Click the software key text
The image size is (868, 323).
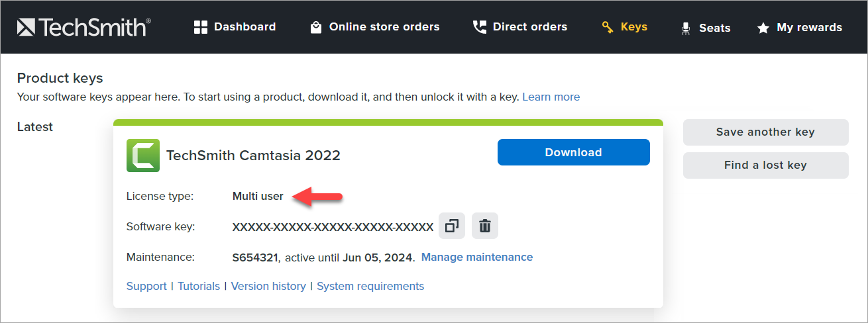pyautogui.click(x=333, y=227)
